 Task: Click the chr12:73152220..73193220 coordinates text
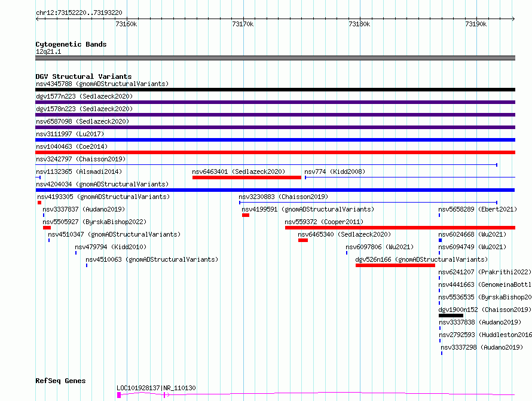point(79,13)
